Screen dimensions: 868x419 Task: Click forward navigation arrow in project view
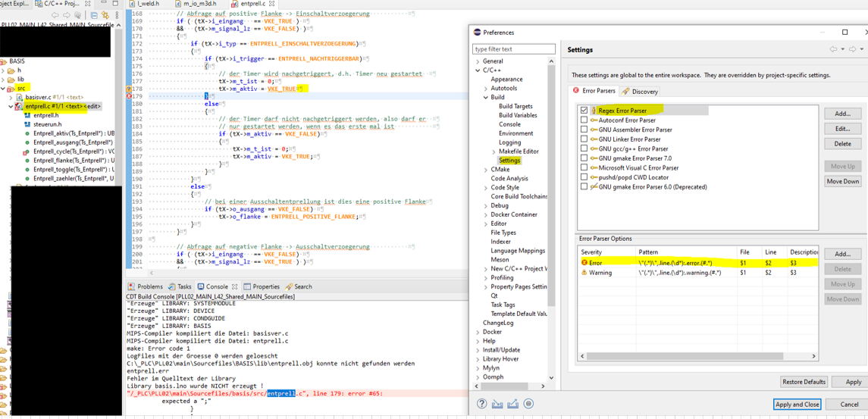[67, 15]
